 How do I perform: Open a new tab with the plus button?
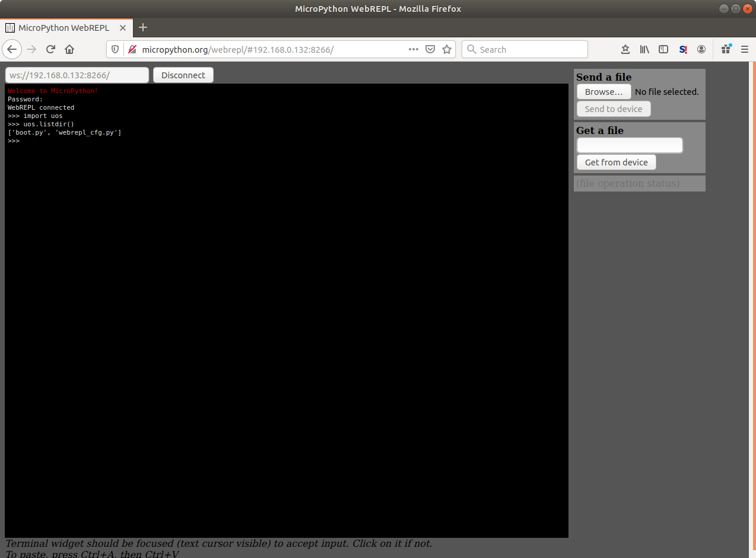click(x=143, y=27)
